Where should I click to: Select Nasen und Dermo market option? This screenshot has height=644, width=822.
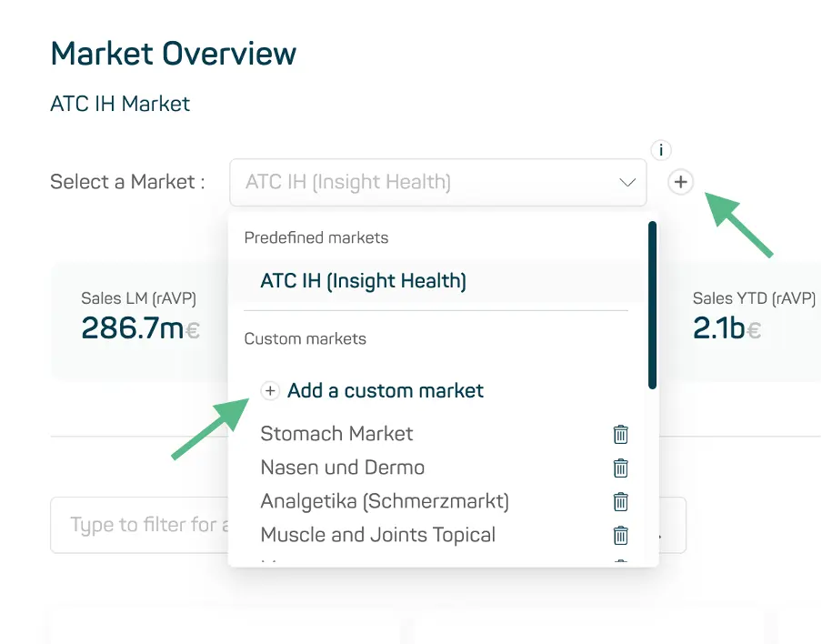342,468
